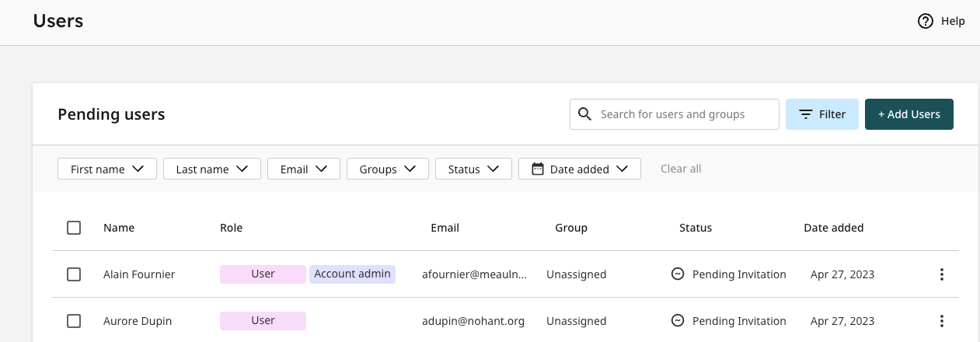This screenshot has height=342, width=980.
Task: Click the Account admin role tag
Action: [x=352, y=274]
